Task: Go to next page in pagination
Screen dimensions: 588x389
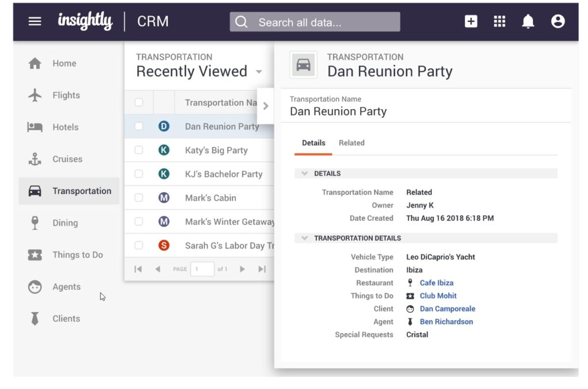Action: tap(242, 269)
